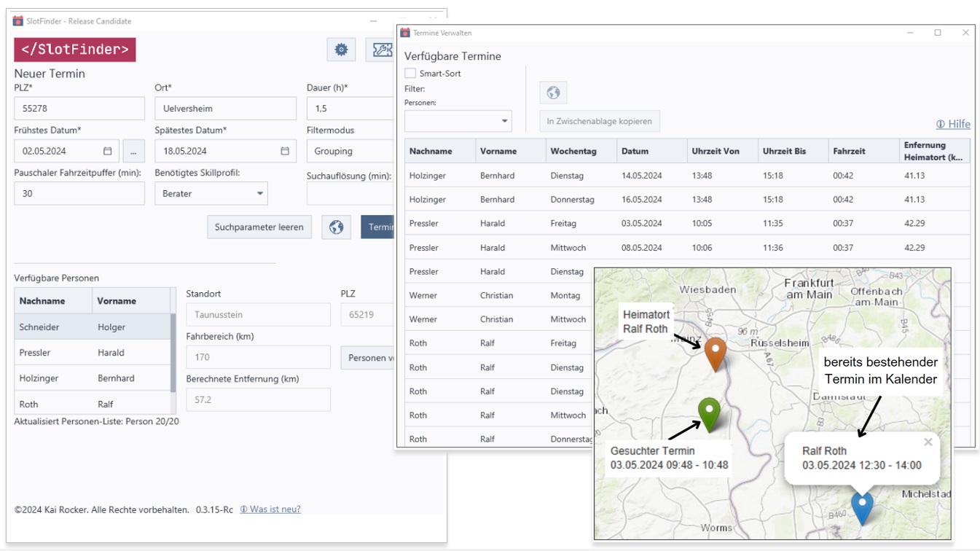The image size is (980, 551).
Task: Click globe icon in Termine Verwalten window
Action: 553,93
